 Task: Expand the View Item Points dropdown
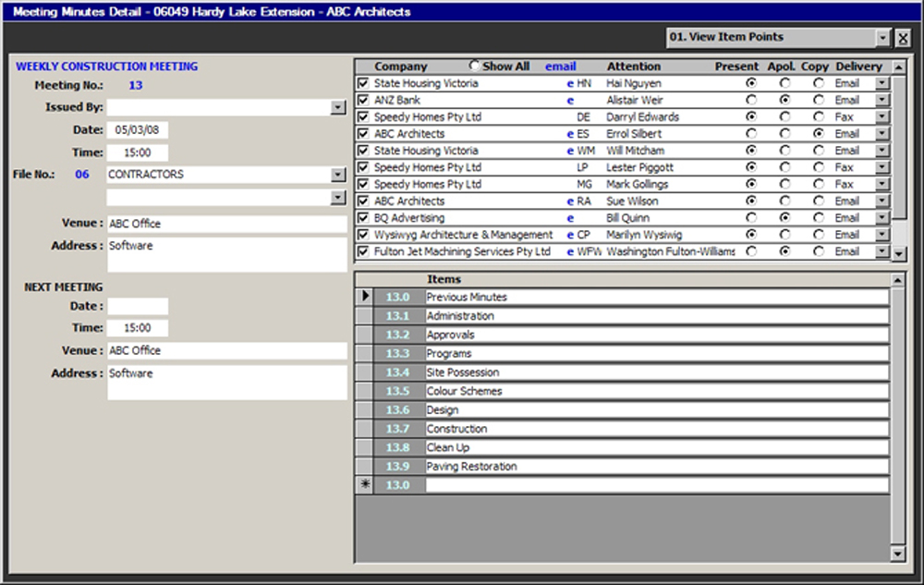pos(882,38)
